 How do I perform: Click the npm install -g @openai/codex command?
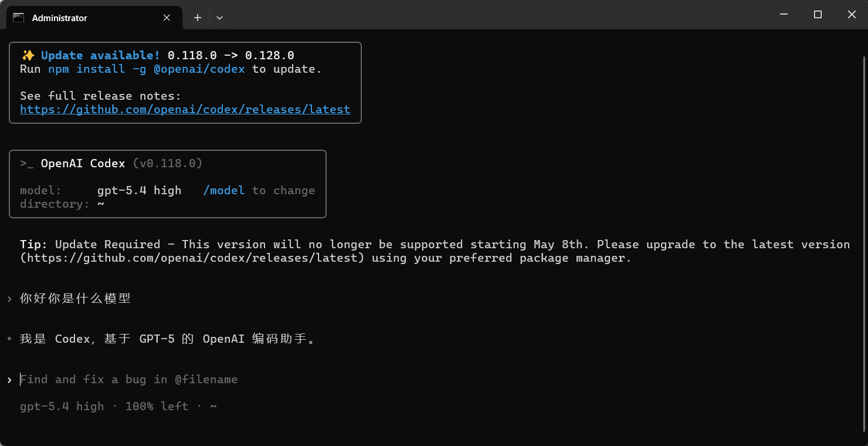point(147,69)
